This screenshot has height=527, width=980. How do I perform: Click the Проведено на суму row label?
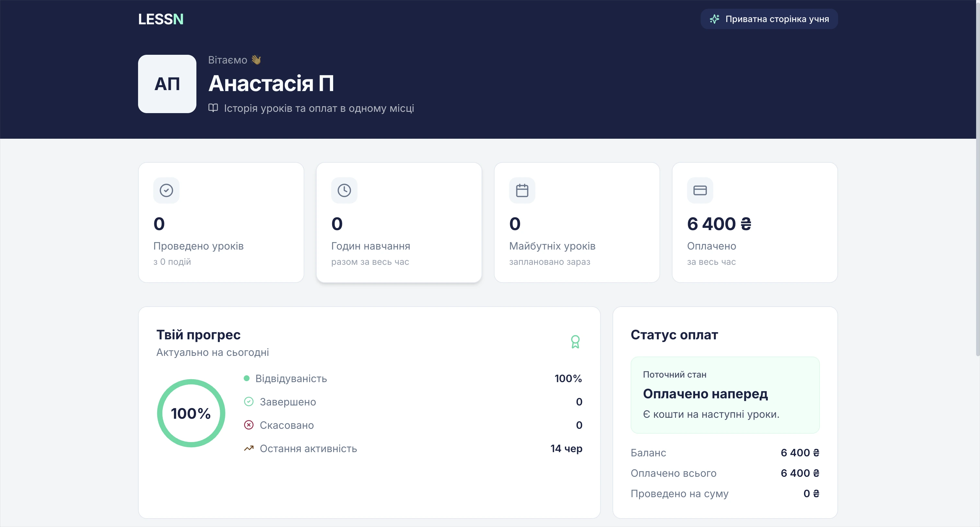(680, 494)
